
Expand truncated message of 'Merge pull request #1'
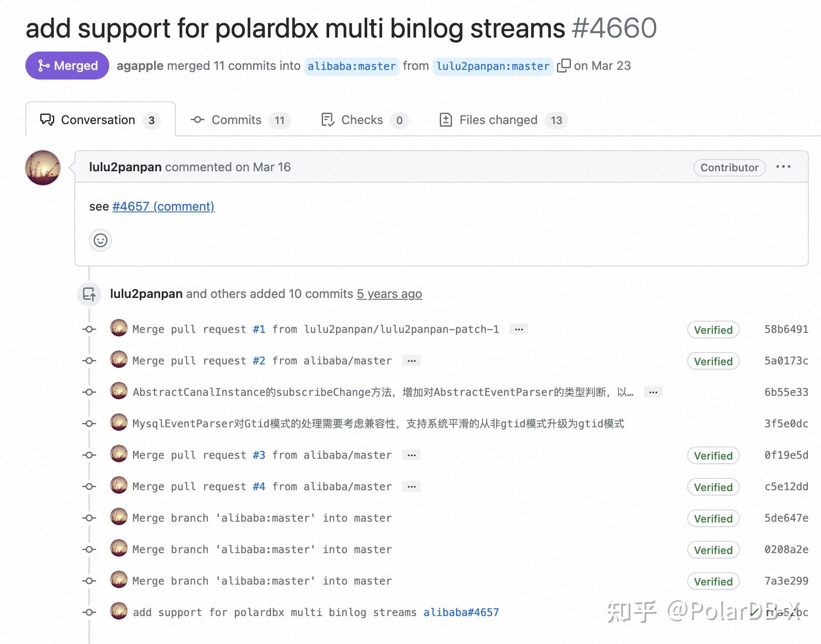tap(518, 329)
